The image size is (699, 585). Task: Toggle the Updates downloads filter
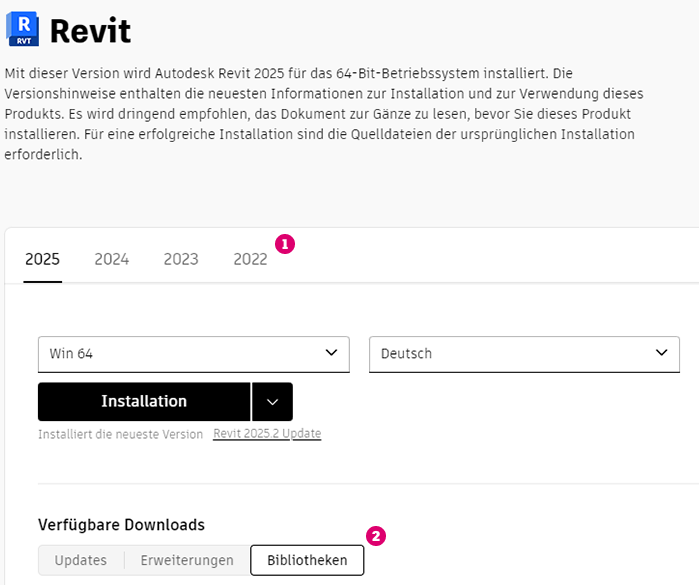click(81, 560)
